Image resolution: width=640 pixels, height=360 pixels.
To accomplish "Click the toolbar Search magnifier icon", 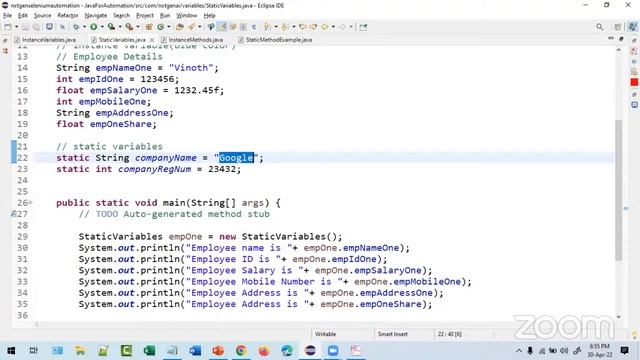I will pyautogui.click(x=600, y=27).
